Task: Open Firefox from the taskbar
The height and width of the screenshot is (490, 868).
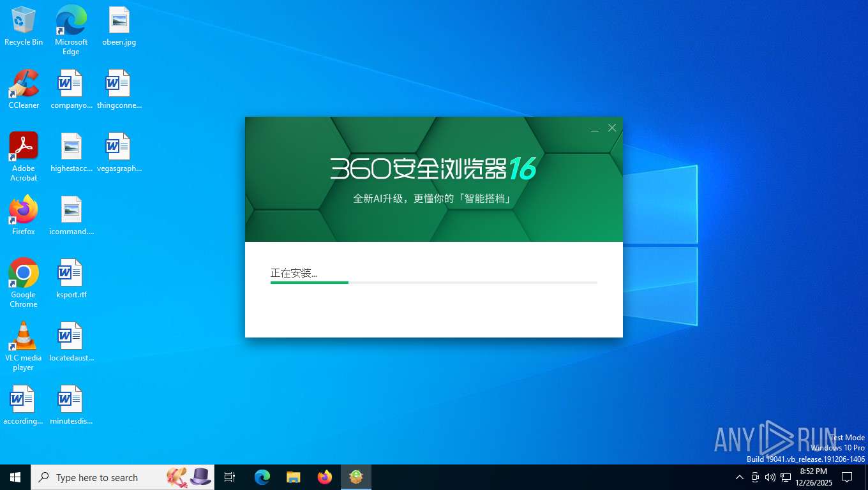Action: [x=325, y=477]
